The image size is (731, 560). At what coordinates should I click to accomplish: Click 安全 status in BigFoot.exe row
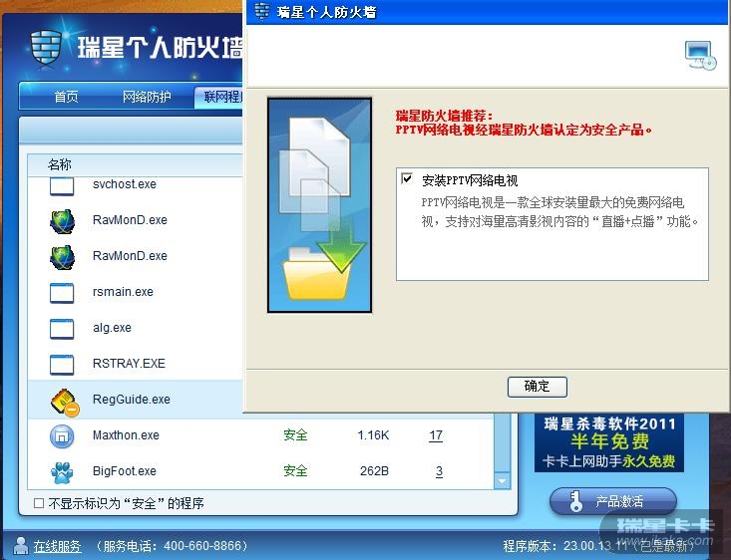(295, 471)
